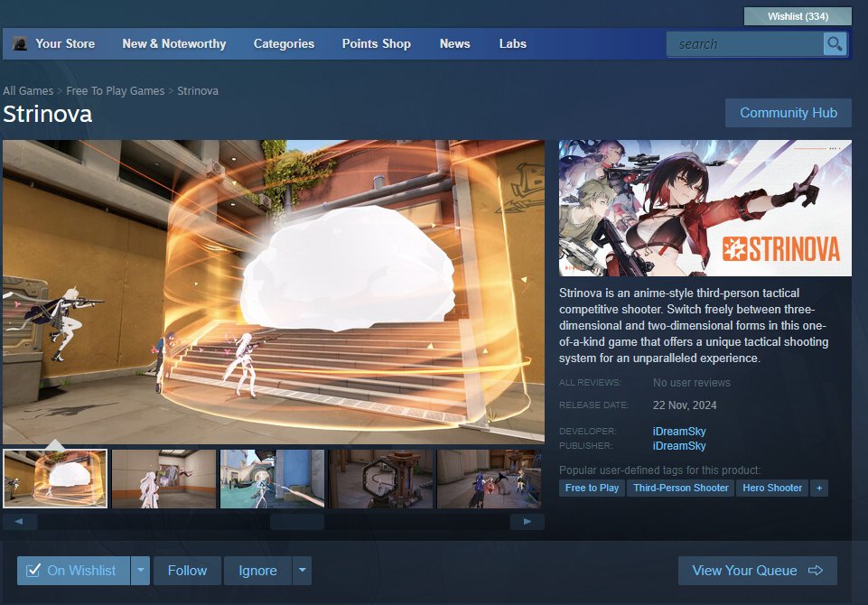Click the Free To Play Games breadcrumb
Image resolution: width=868 pixels, height=605 pixels.
[x=115, y=91]
